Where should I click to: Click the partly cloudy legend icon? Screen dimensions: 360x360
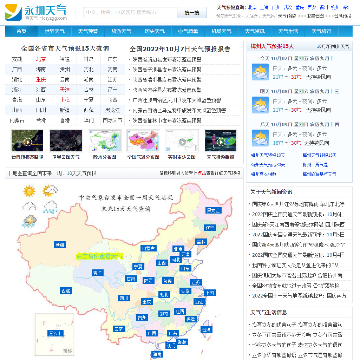pos(50,191)
